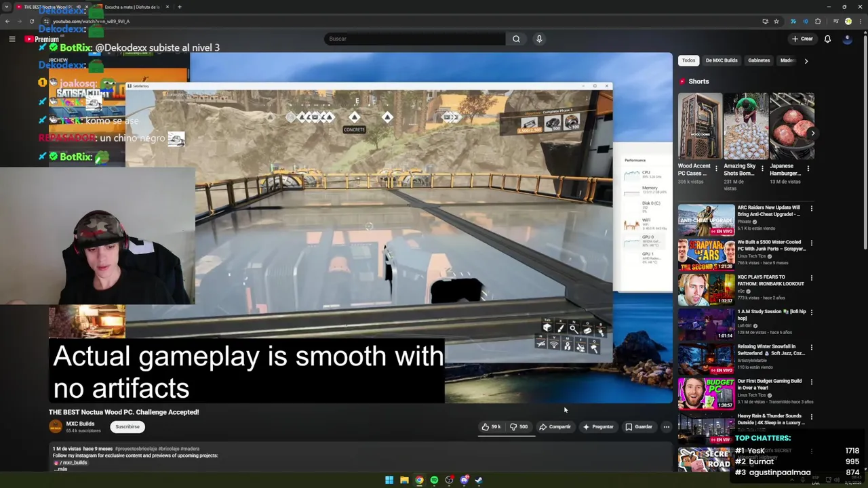Open options for the Wood Accent short
This screenshot has width=868, height=488.
click(716, 168)
